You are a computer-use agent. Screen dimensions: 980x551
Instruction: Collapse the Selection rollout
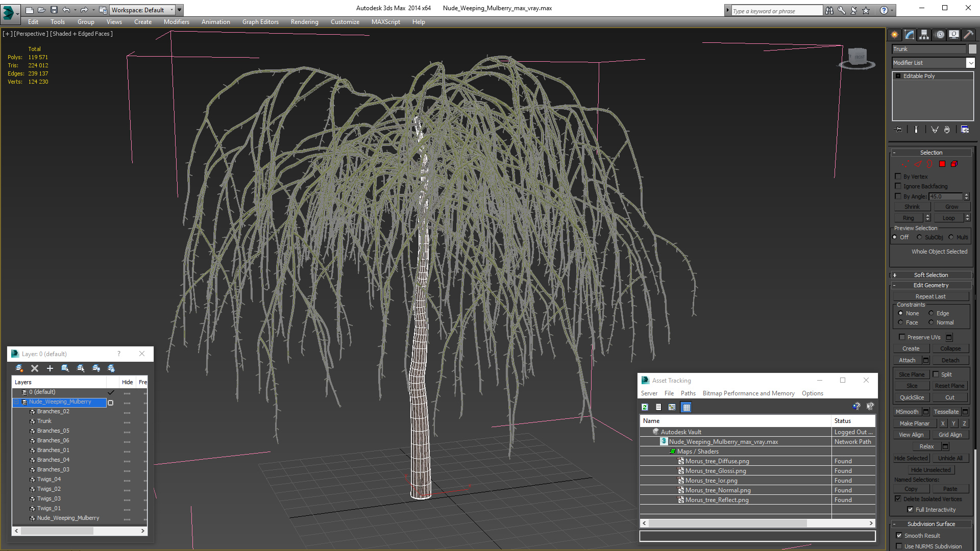click(931, 153)
